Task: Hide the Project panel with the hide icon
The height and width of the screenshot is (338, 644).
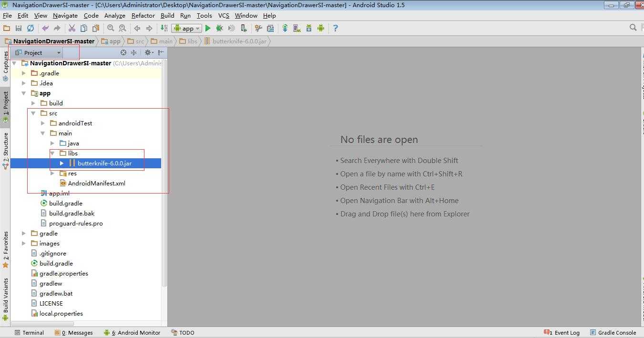Action: (x=161, y=52)
